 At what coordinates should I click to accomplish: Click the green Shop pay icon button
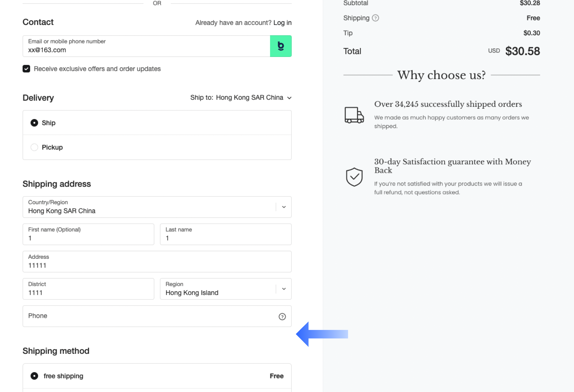point(281,46)
